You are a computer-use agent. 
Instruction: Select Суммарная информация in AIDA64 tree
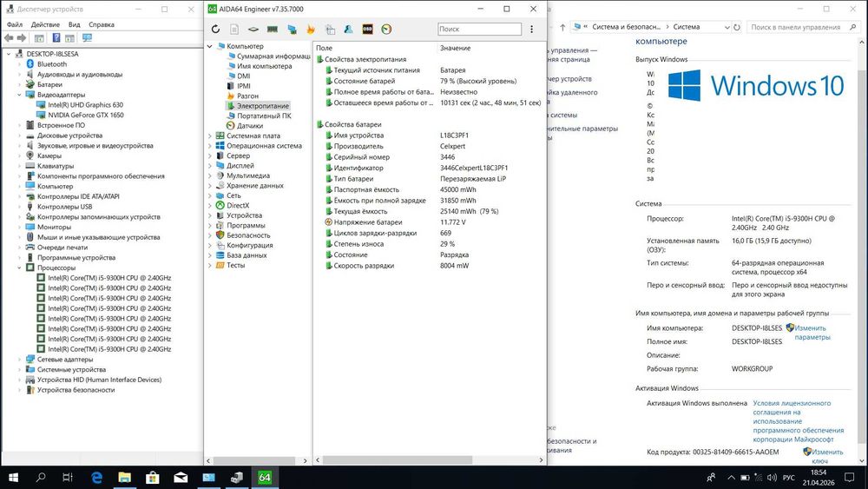click(273, 56)
